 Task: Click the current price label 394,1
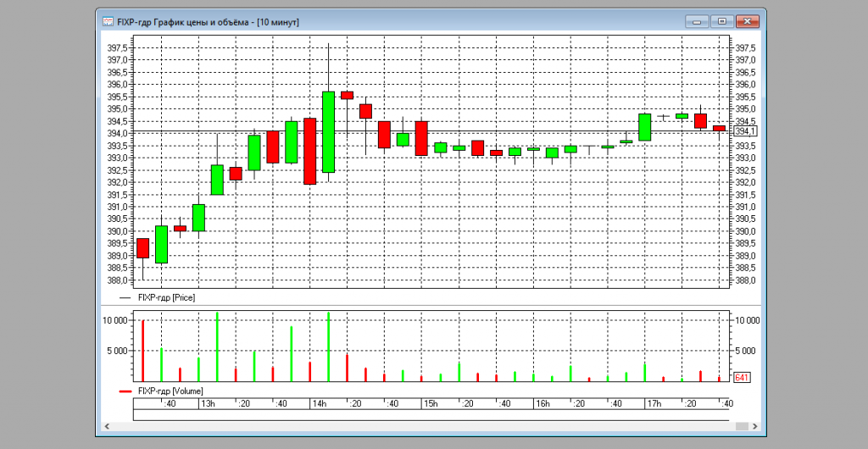(746, 131)
